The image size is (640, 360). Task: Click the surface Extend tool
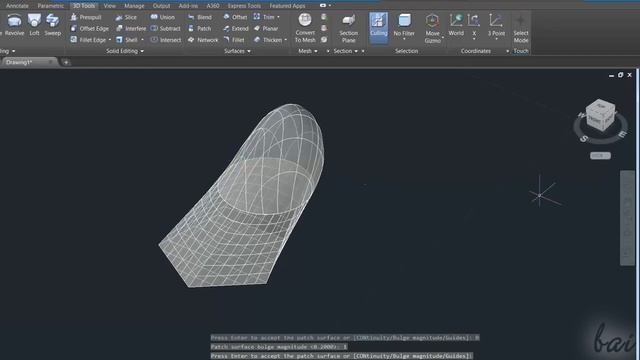tap(236, 29)
